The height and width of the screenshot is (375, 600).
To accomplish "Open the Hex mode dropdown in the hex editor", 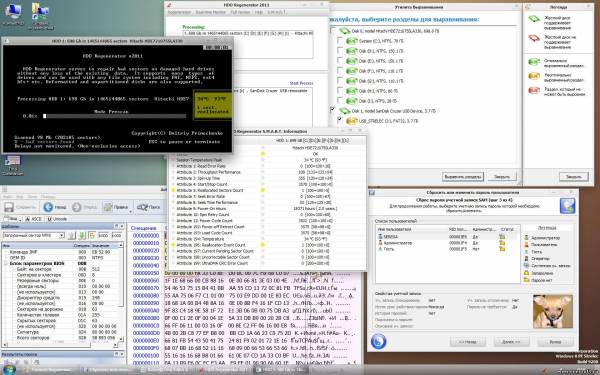I will [20, 219].
